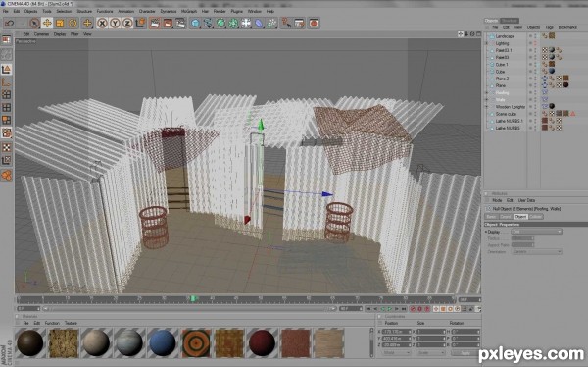
Task: Activate the Rotate tool in toolbar
Action: (x=73, y=24)
